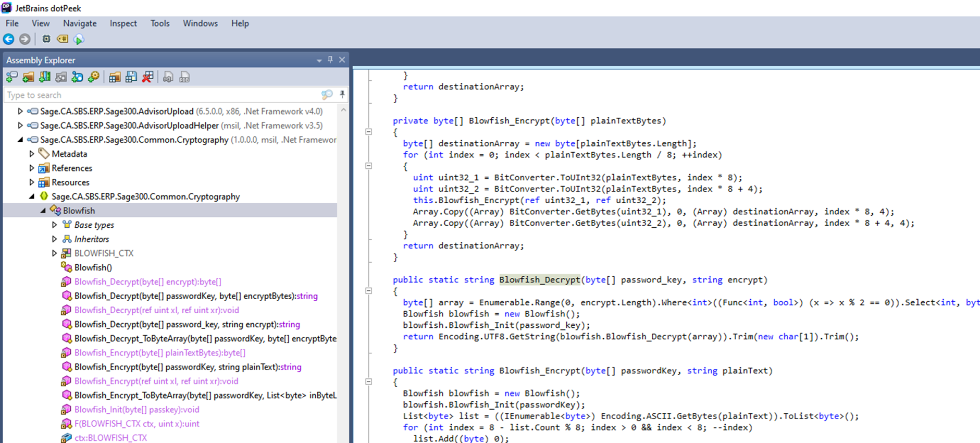The image size is (980, 443).
Task: Click the Explore Folder icon with plus
Action: (28, 77)
